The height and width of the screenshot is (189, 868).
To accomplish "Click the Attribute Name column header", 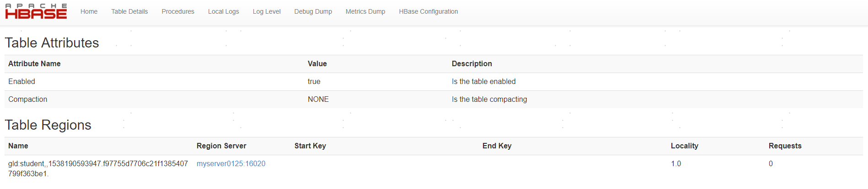I will coord(34,63).
